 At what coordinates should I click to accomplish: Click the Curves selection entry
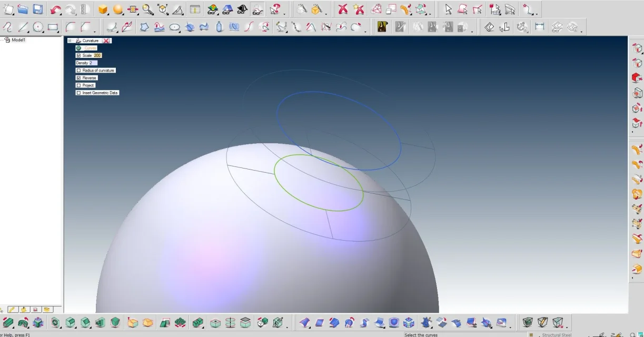point(90,48)
